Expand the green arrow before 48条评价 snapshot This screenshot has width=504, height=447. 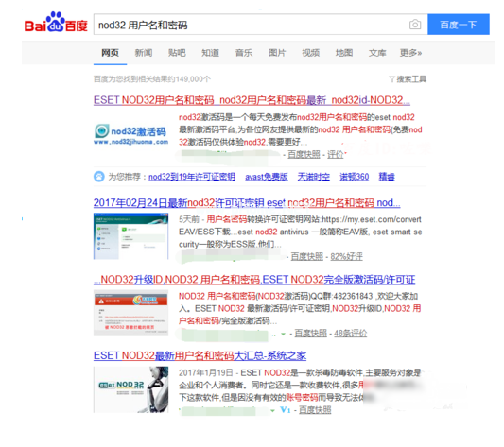(x=283, y=334)
